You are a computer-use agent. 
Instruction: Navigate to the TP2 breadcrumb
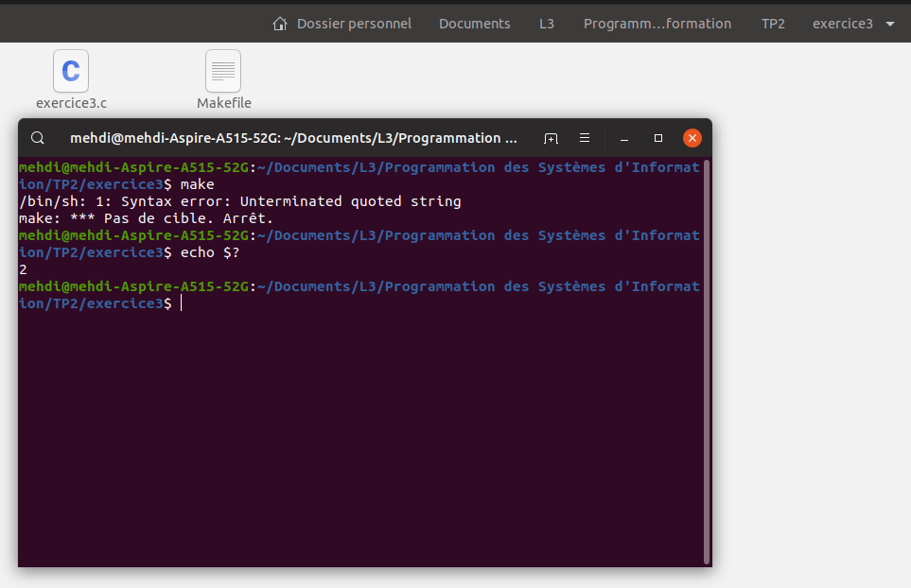click(773, 24)
